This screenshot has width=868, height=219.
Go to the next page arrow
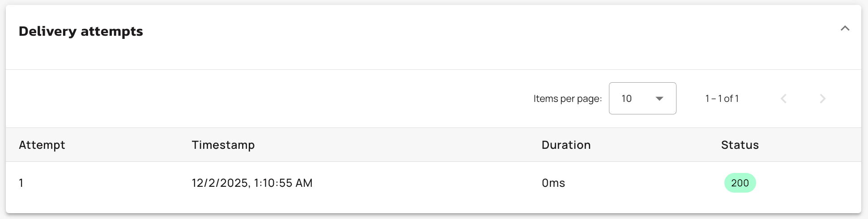[822, 99]
